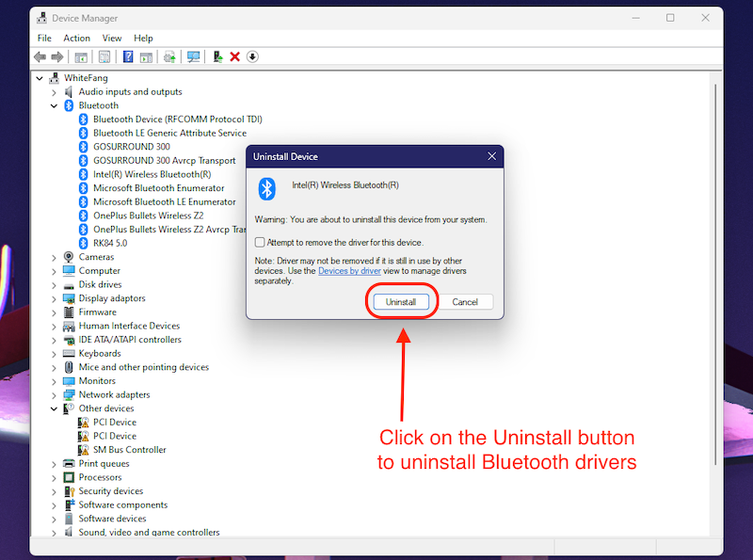Collapse the WhiteFang root node
Viewport: 753px width, 560px height.
[40, 78]
